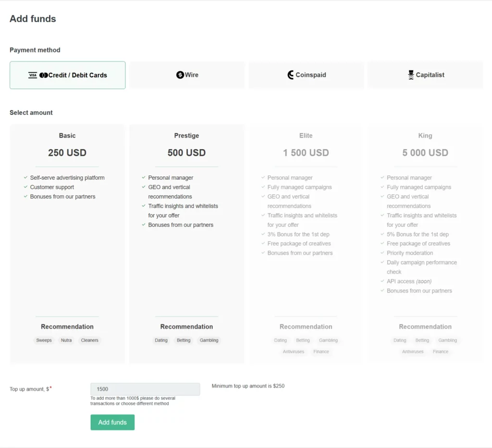Click the Dating tag under Prestige recommendation

161,340
